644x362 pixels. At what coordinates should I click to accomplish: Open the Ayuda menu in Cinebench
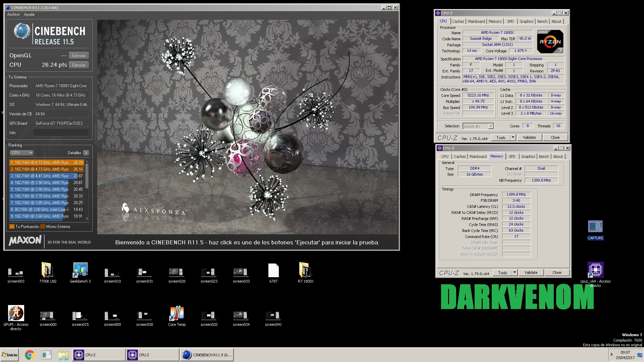click(29, 14)
